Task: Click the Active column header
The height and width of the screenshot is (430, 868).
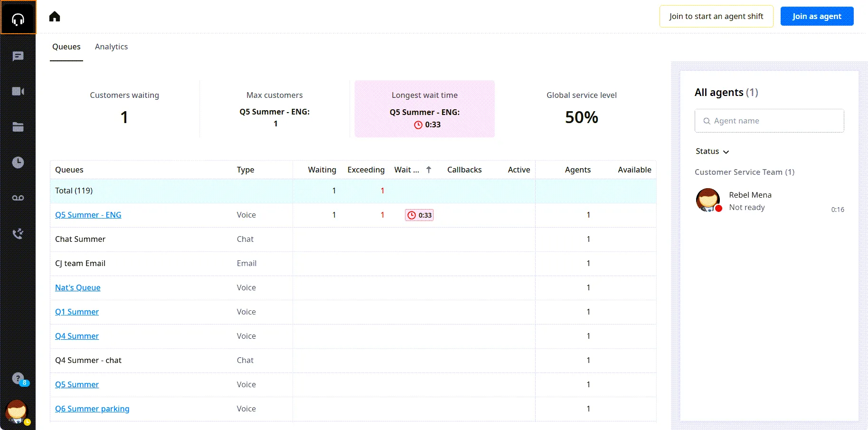Action: [519, 170]
